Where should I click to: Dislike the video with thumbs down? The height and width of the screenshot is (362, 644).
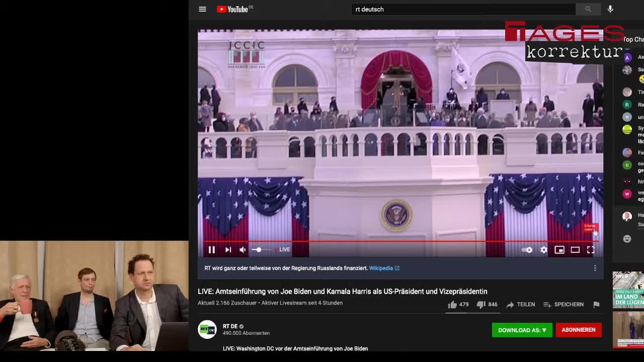(x=487, y=304)
